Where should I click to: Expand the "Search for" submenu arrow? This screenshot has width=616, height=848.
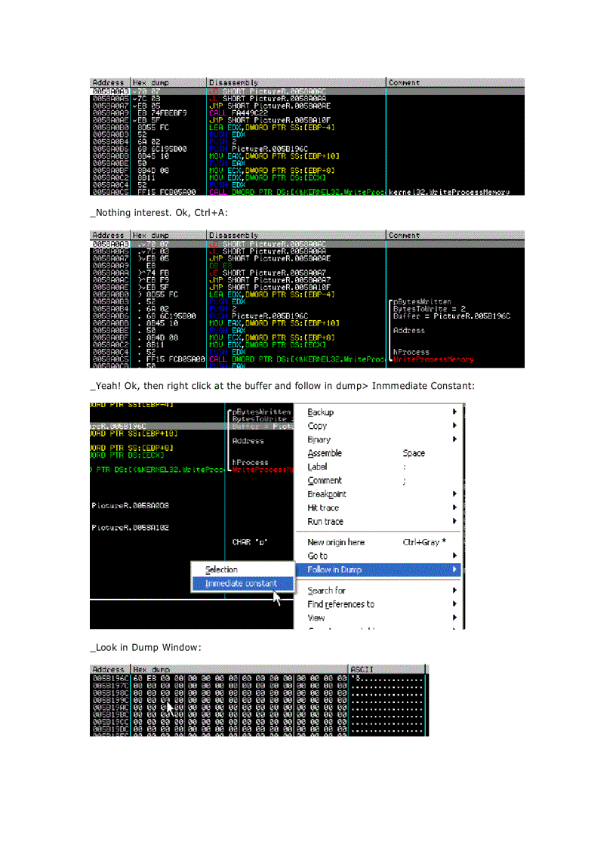point(454,590)
